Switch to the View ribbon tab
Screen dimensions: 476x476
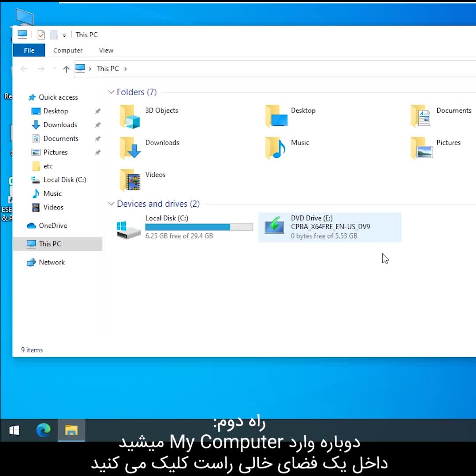click(x=106, y=50)
